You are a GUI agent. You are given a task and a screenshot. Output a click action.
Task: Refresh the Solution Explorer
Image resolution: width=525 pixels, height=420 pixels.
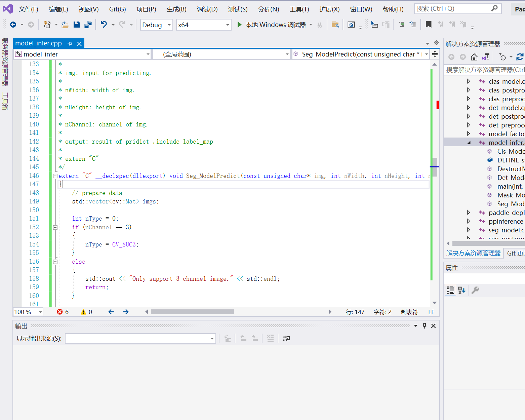point(520,57)
